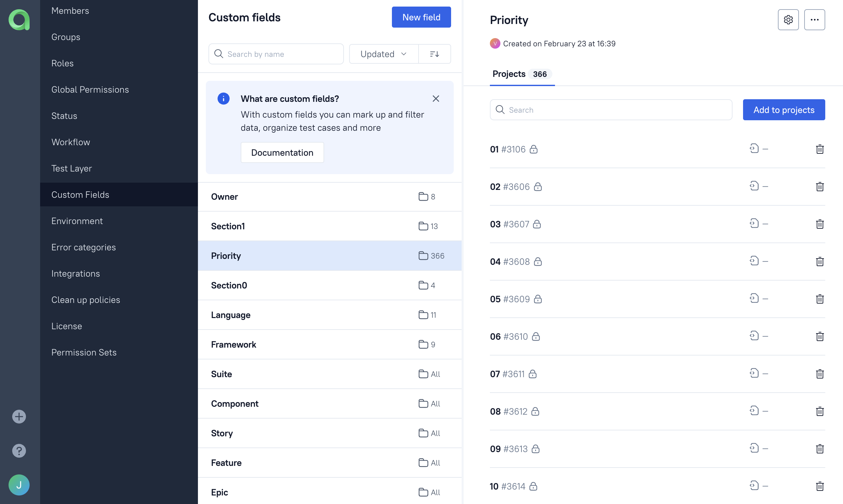Image resolution: width=843 pixels, height=504 pixels.
Task: Dismiss the custom fields info banner
Action: [x=436, y=99]
